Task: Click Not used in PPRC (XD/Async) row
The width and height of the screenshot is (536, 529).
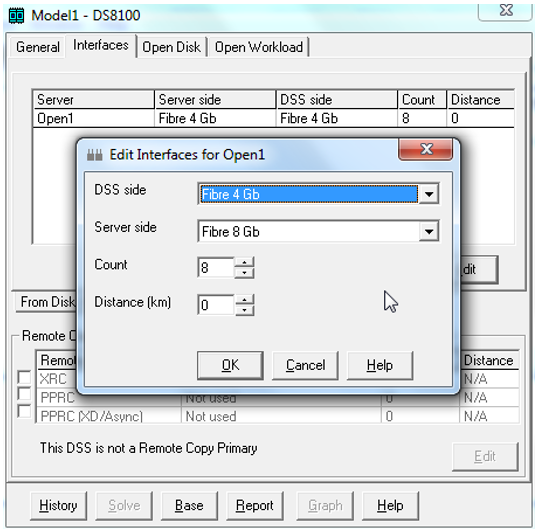Action: [211, 417]
